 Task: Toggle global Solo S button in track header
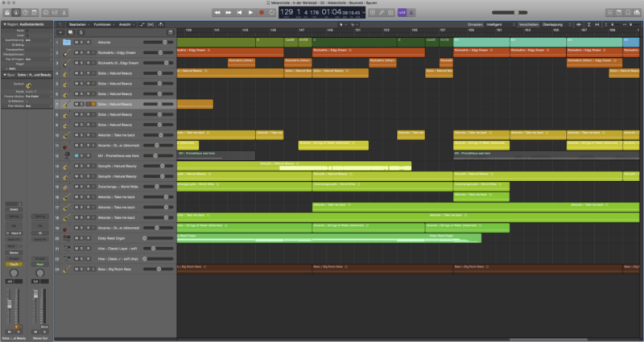coord(81,32)
